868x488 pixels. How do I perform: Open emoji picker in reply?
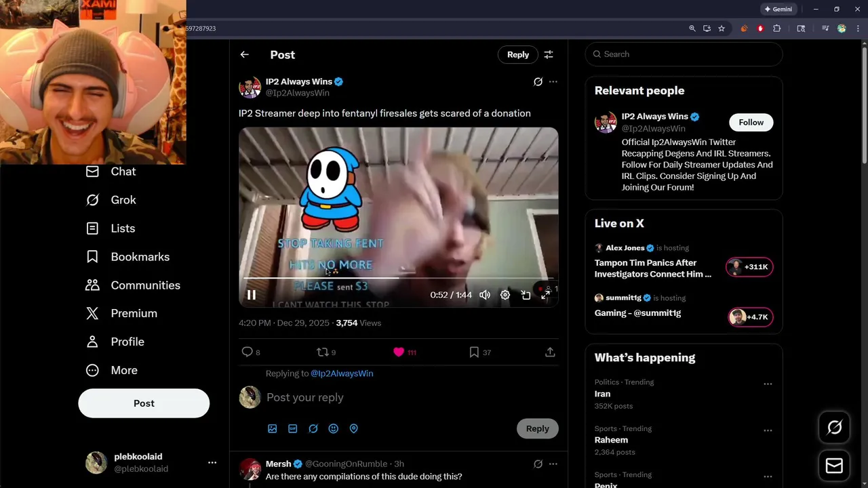pos(334,428)
